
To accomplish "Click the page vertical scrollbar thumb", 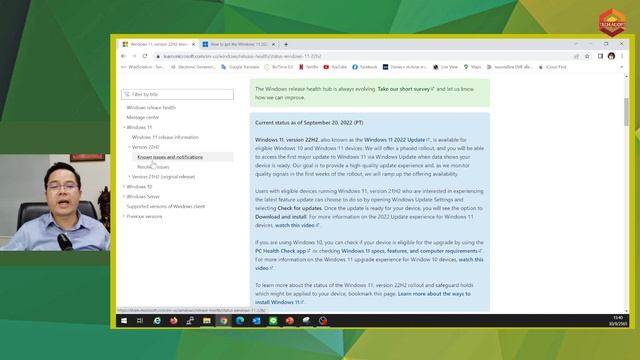I will 626,112.
